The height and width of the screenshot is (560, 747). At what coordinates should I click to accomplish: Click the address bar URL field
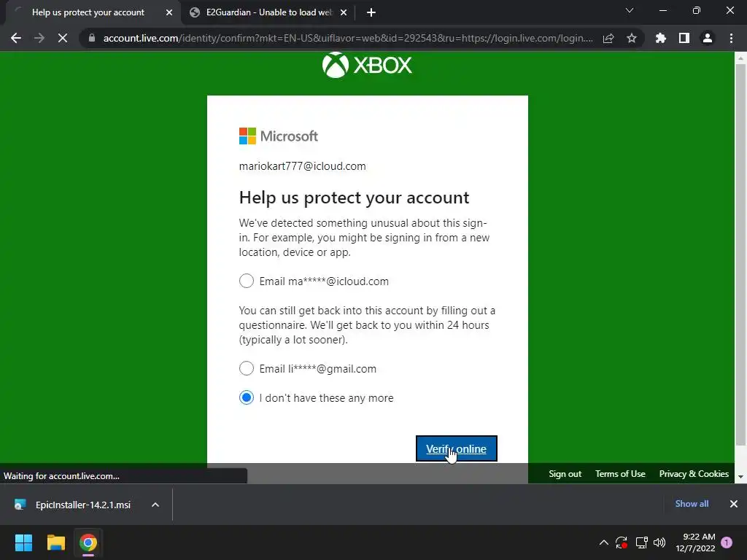pos(348,38)
